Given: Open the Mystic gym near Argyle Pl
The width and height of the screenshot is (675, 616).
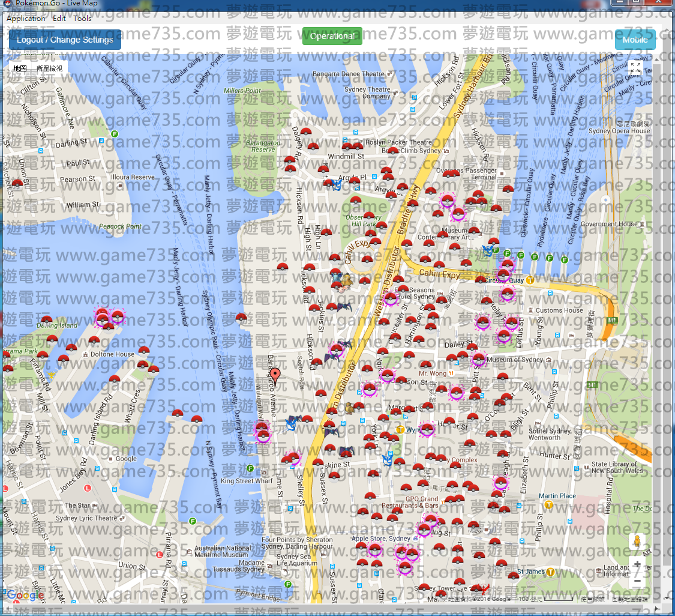Looking at the screenshot, I should [336, 186].
